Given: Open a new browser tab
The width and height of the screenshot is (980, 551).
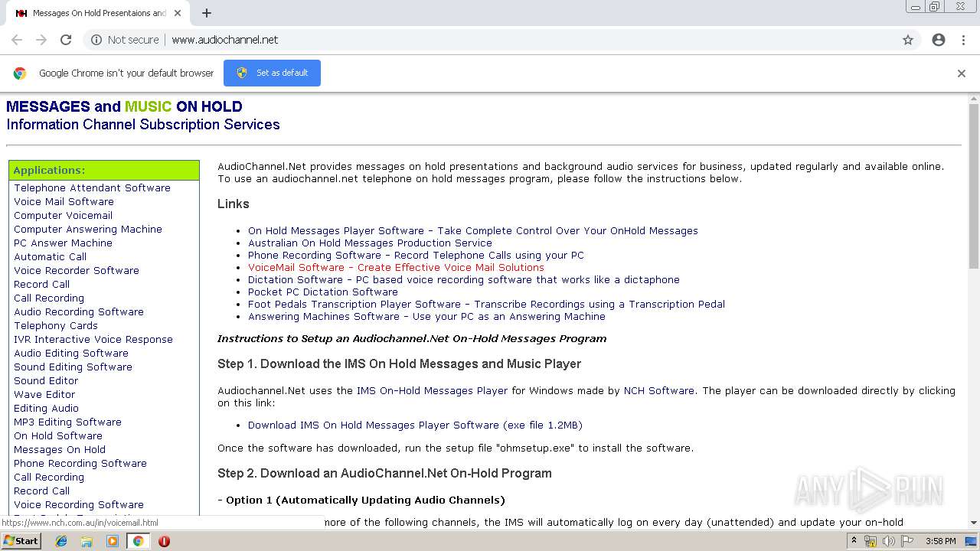Looking at the screenshot, I should (207, 13).
